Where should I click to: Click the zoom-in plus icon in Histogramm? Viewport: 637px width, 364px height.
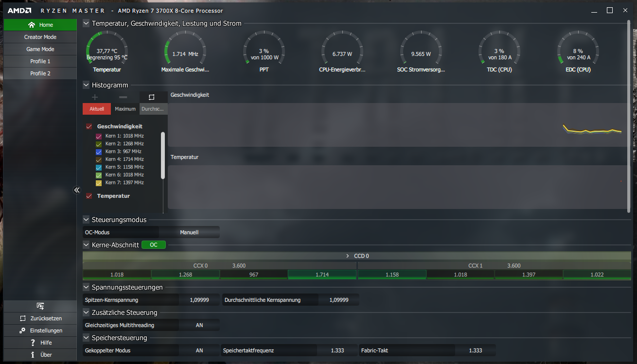coord(95,97)
